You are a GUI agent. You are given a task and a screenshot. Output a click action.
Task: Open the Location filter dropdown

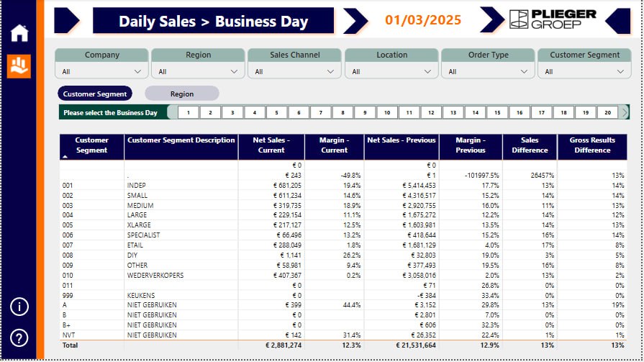[x=391, y=71]
